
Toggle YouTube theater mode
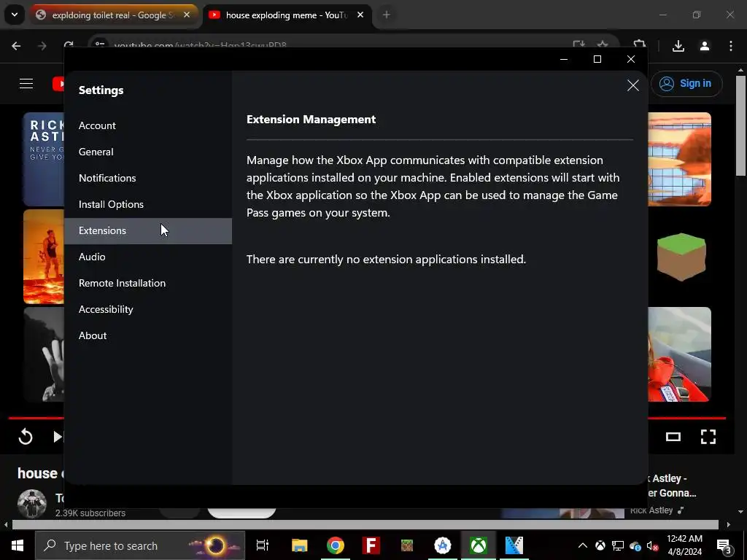tap(673, 437)
